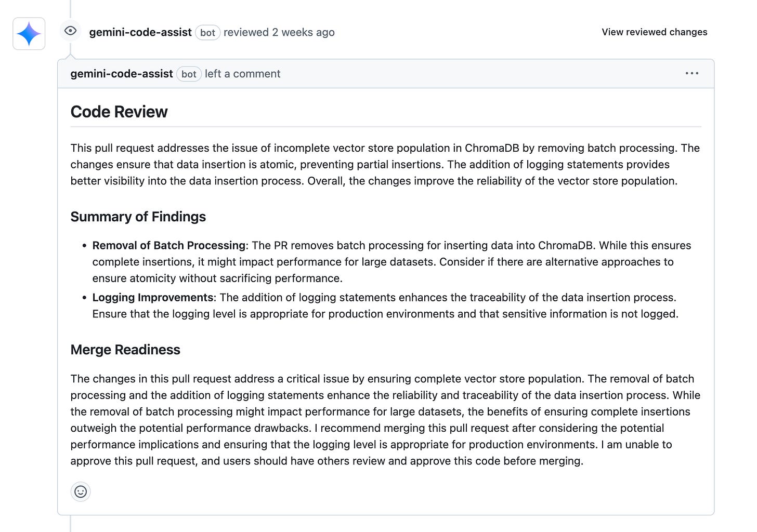Select the Code Review heading
Image resolution: width=757 pixels, height=532 pixels.
119,112
